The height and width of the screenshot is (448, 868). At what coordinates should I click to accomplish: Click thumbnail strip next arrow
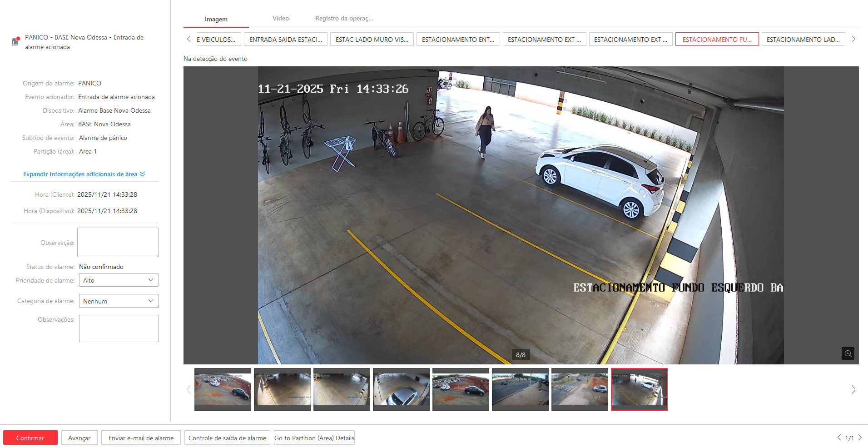(x=853, y=389)
